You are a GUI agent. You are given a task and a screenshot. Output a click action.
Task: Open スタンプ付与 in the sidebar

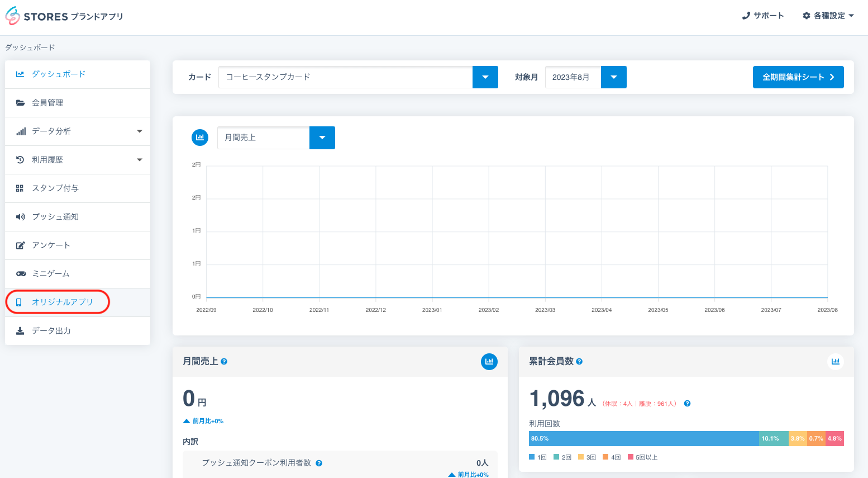(x=78, y=188)
